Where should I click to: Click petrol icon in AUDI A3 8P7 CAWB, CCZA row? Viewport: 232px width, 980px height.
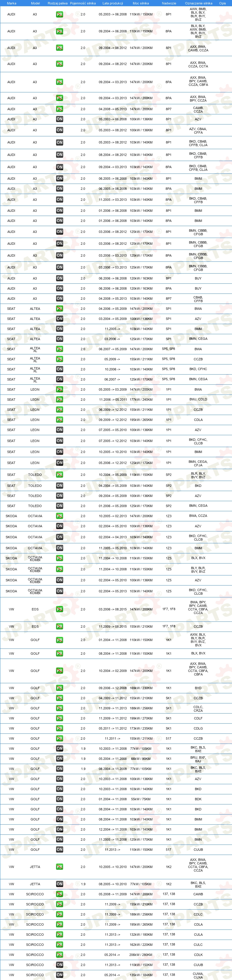pos(60,109)
